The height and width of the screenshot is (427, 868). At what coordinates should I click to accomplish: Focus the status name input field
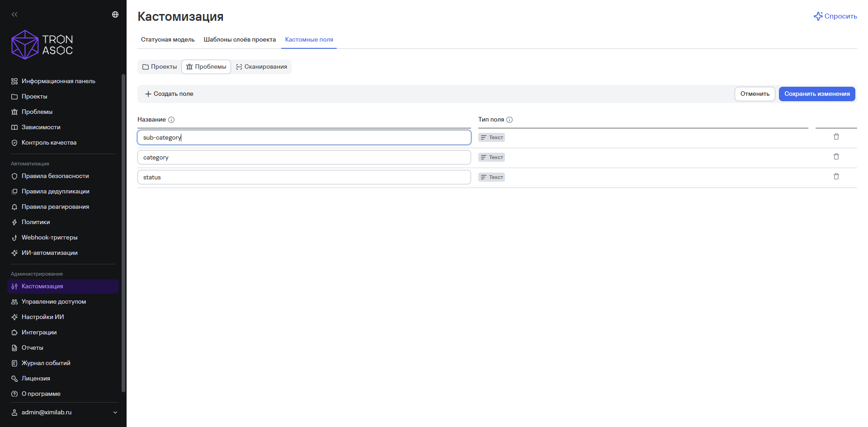(x=304, y=177)
